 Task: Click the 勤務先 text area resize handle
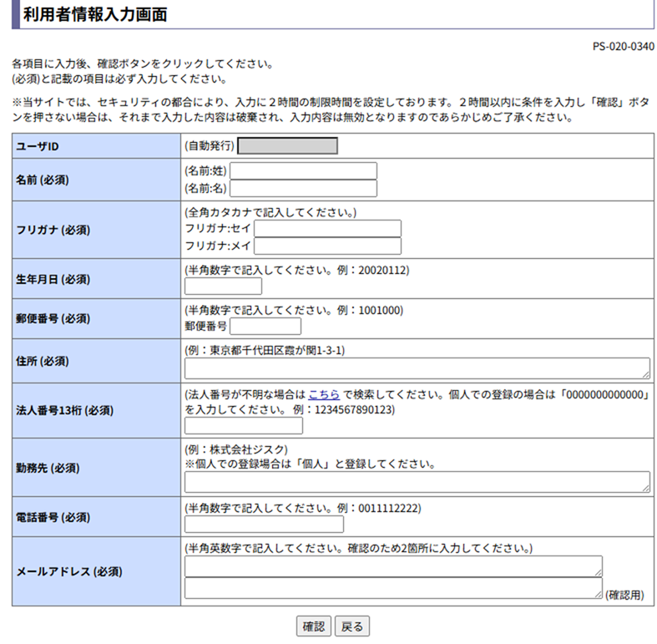pyautogui.click(x=645, y=488)
